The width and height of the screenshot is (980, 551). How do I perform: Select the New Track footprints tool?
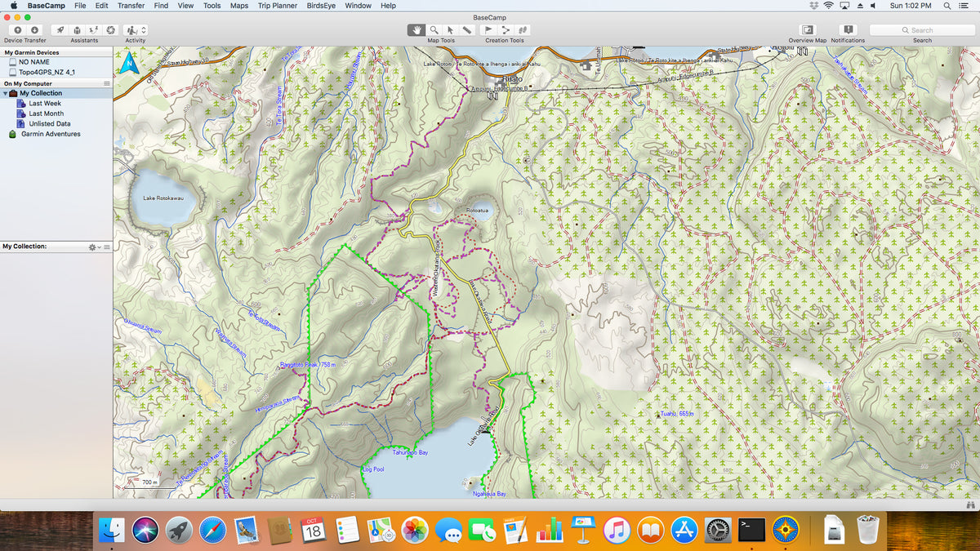522,30
